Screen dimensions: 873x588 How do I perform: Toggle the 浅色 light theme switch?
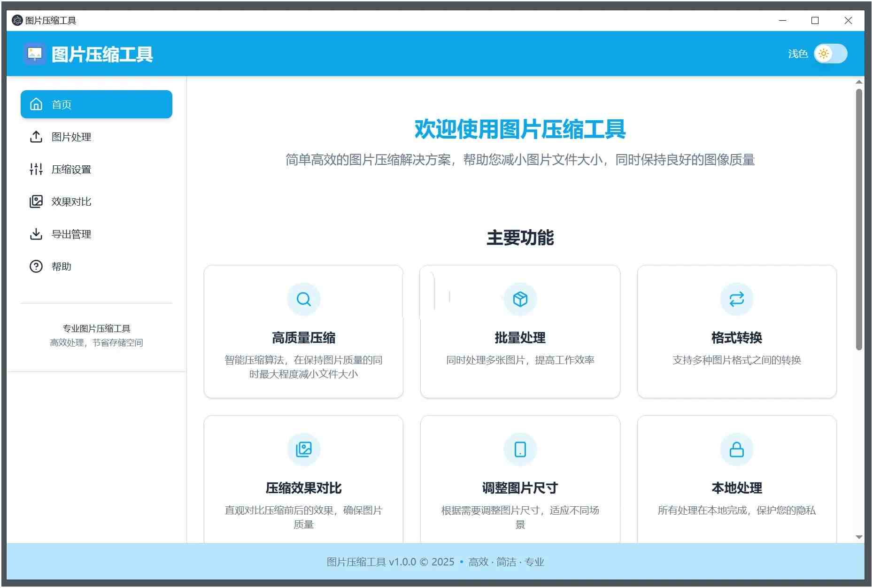point(830,54)
